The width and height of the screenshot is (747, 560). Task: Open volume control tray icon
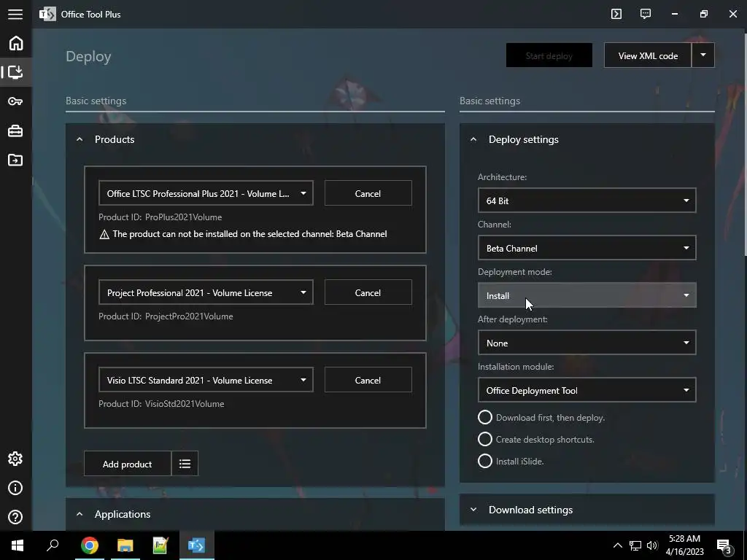tap(652, 545)
